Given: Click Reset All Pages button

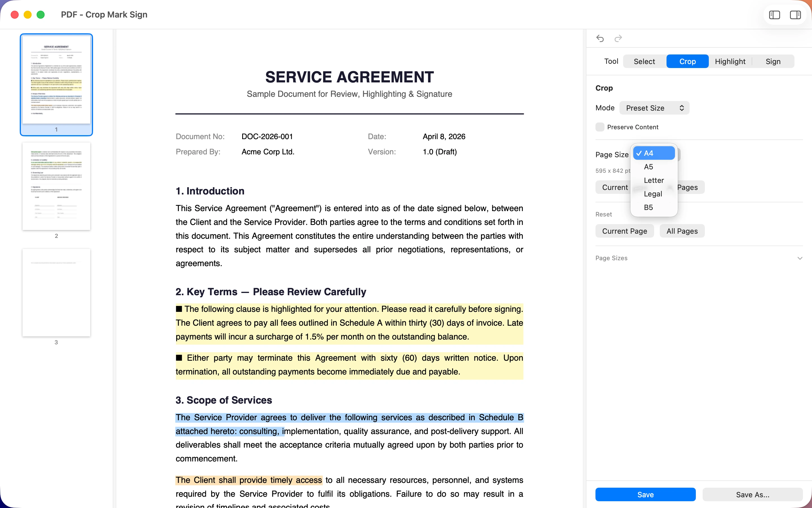Looking at the screenshot, I should click(x=682, y=231).
